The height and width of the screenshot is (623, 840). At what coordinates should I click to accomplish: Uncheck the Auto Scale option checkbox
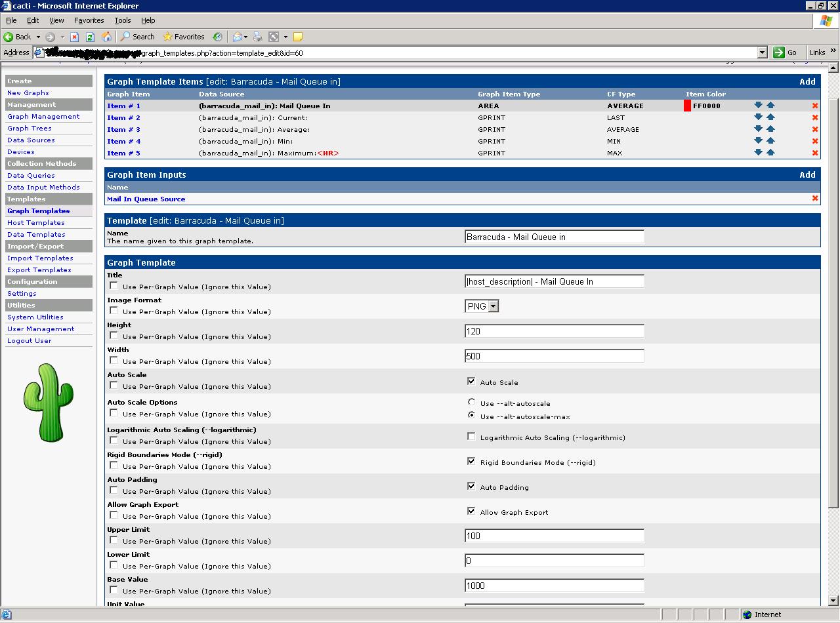pyautogui.click(x=471, y=381)
